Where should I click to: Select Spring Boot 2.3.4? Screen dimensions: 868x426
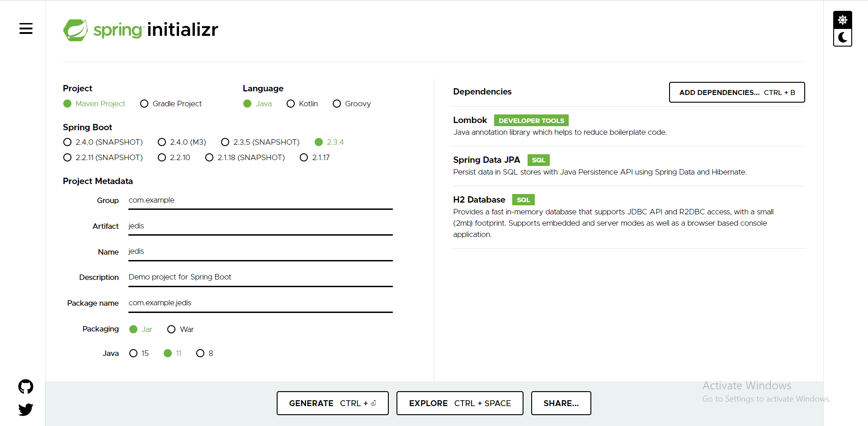point(329,142)
